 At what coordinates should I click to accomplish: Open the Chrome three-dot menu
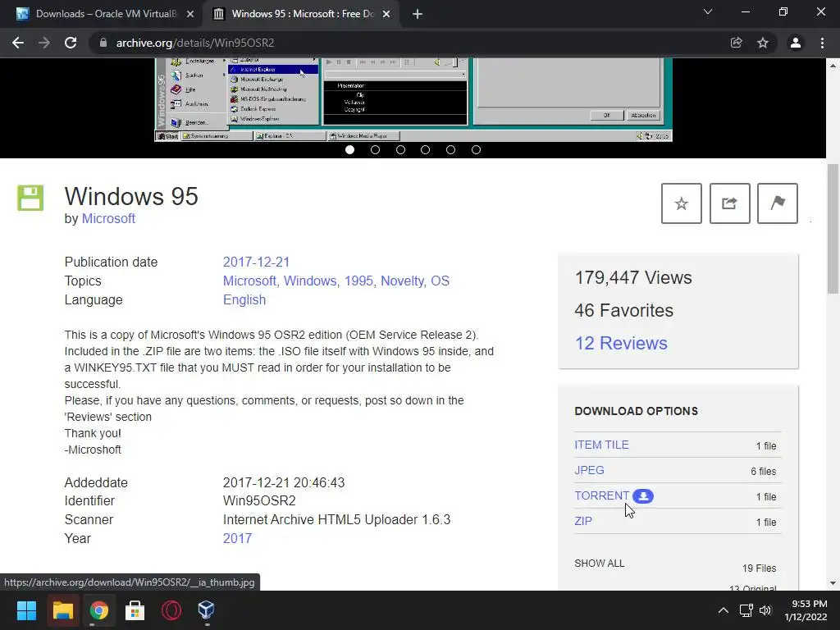tap(822, 43)
